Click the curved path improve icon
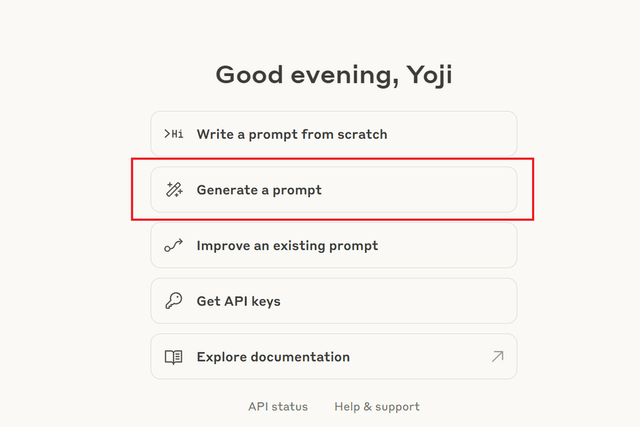The height and width of the screenshot is (427, 640). point(174,246)
